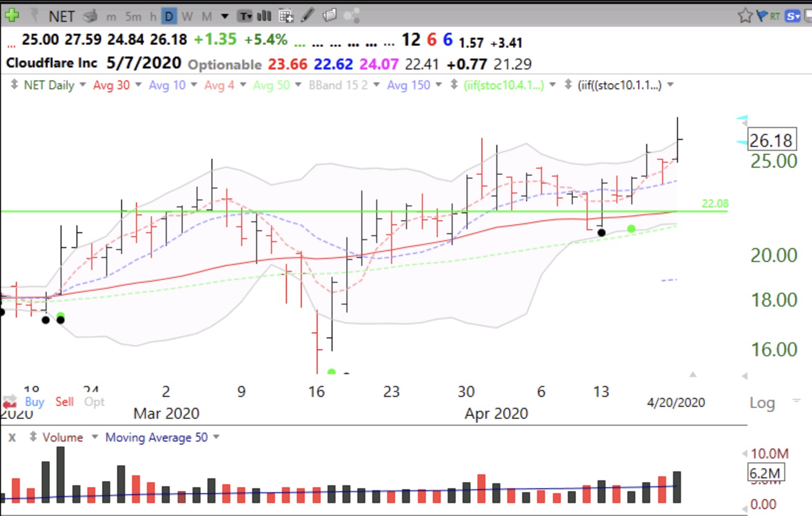Click the Moving Average 50 label
This screenshot has width=812, height=516.
pyautogui.click(x=156, y=438)
